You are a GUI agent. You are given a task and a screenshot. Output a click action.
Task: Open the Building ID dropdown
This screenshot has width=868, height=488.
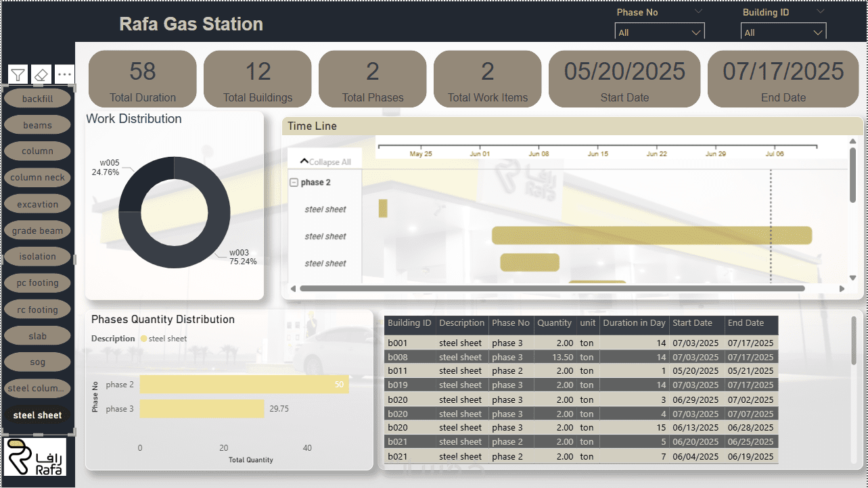coord(784,32)
